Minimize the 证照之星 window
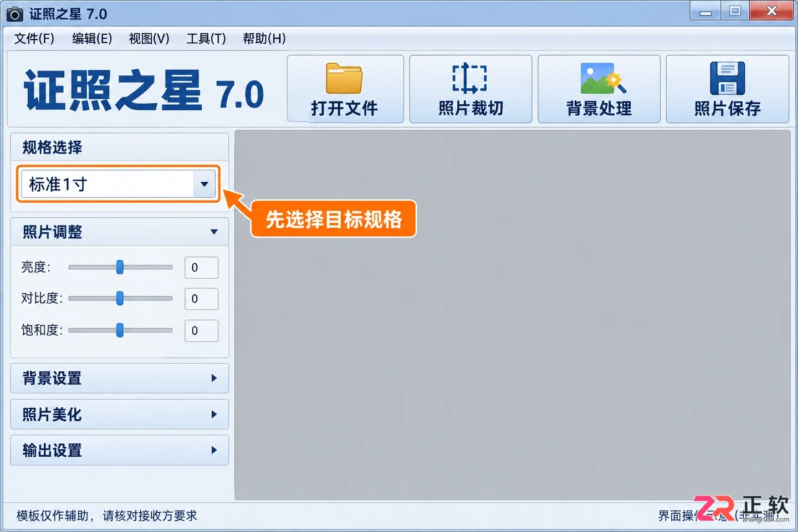This screenshot has width=798, height=532. click(x=705, y=11)
